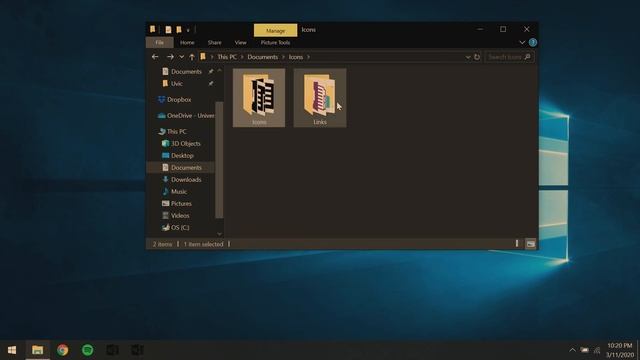Click the pin icon beside Uvic
This screenshot has width=640, height=360.
point(211,83)
